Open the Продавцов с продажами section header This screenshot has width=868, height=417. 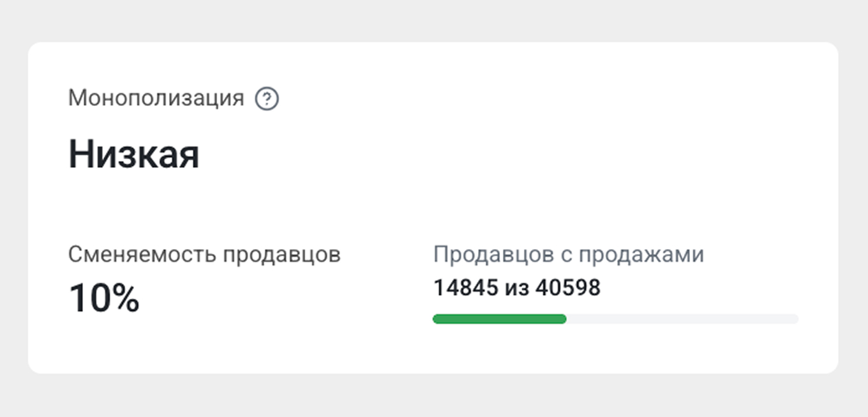tap(569, 254)
